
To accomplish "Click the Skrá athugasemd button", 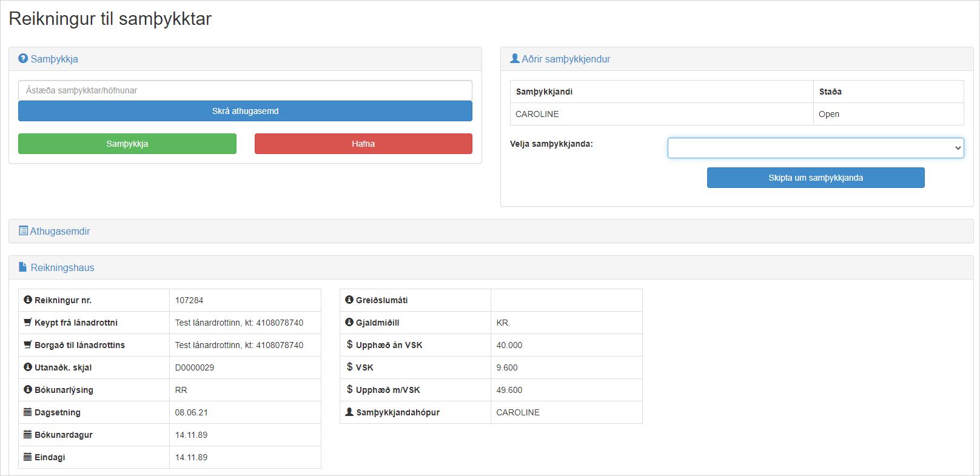I will point(245,111).
